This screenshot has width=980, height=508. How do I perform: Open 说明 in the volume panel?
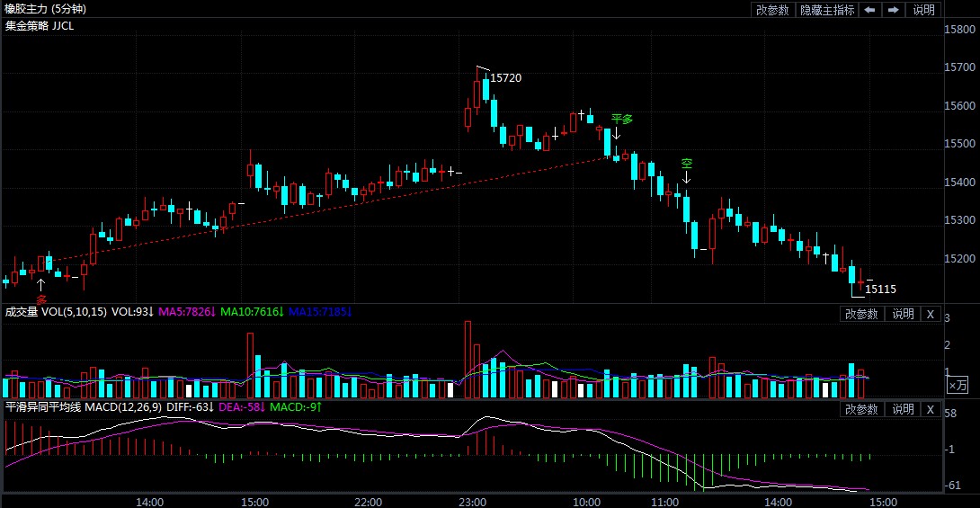point(903,314)
